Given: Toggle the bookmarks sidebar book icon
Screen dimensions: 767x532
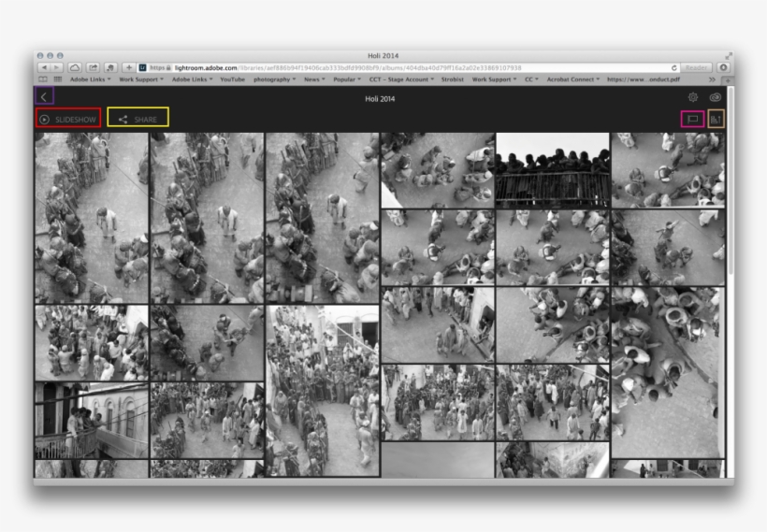Looking at the screenshot, I should point(43,79).
